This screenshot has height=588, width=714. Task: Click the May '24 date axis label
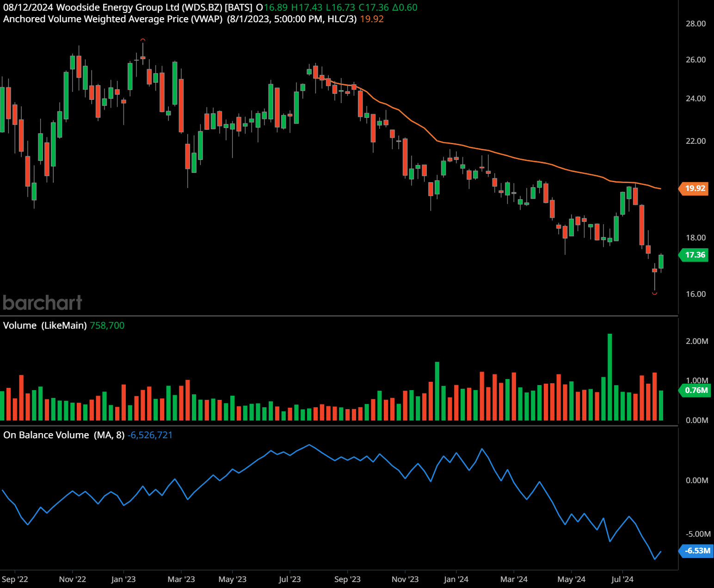click(x=572, y=579)
